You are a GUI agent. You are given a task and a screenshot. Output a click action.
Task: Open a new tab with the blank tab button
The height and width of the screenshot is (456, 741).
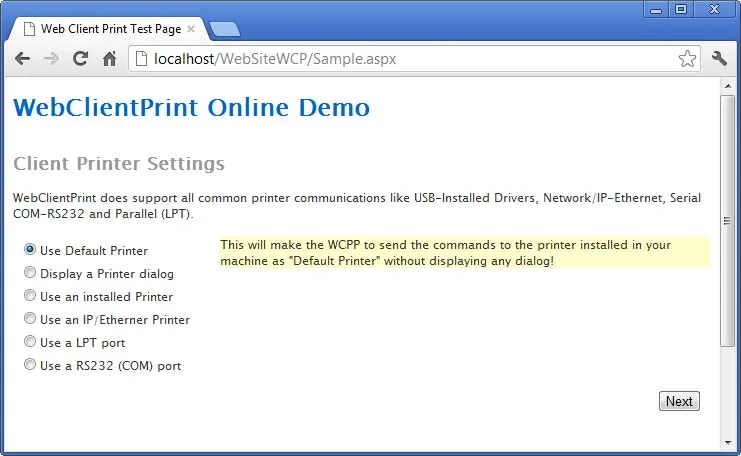coord(224,29)
